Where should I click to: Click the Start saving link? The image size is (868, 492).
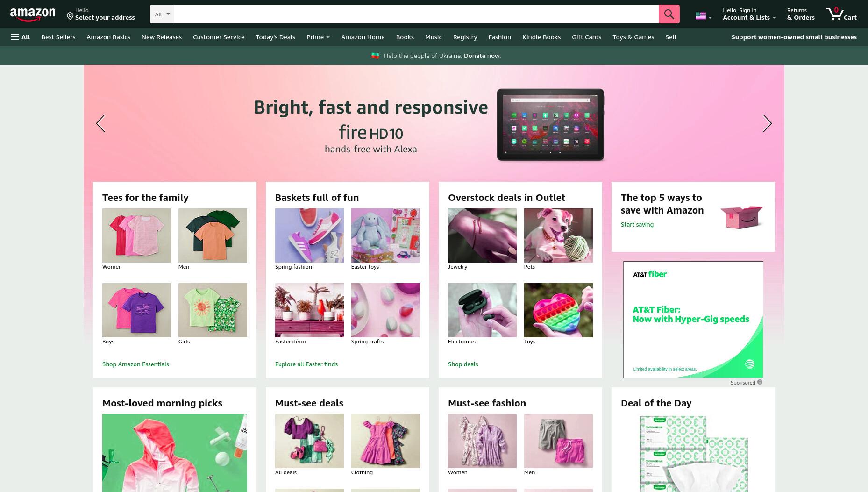[x=637, y=224]
